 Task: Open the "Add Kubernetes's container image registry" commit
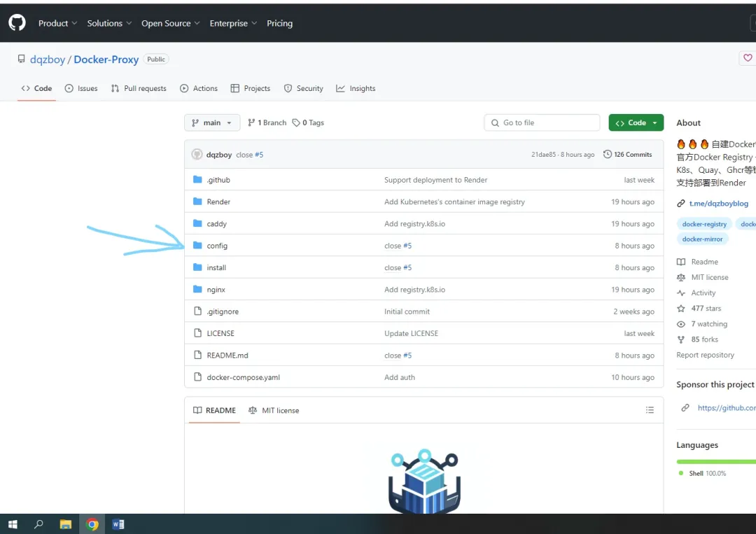(454, 202)
